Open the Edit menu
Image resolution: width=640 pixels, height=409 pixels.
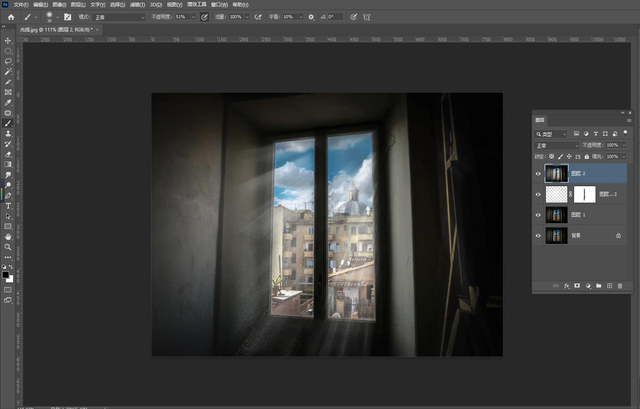40,4
